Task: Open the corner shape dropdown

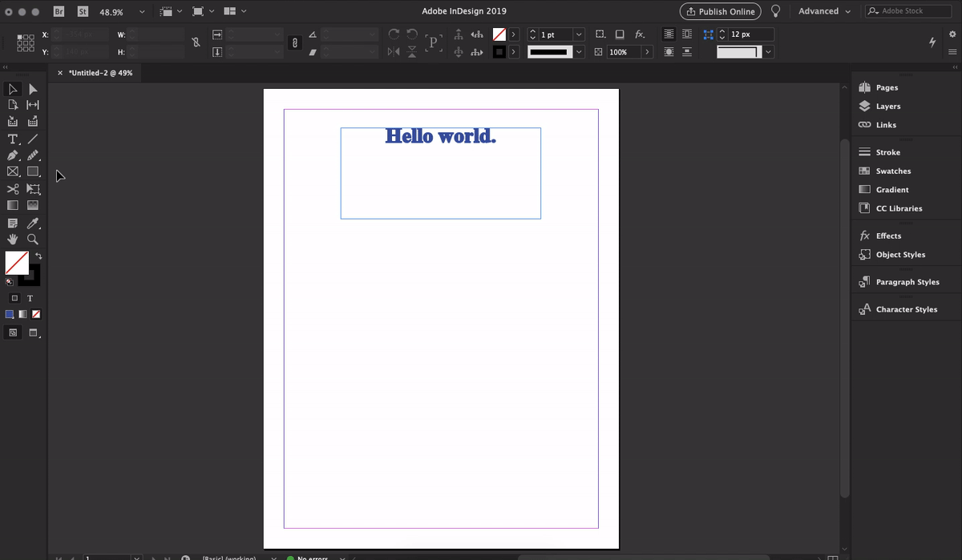Action: [769, 52]
